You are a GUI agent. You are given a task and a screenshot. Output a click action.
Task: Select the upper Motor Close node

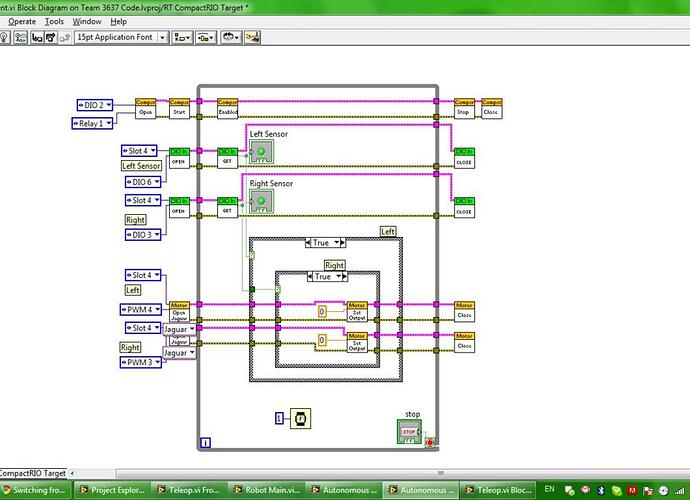click(464, 312)
